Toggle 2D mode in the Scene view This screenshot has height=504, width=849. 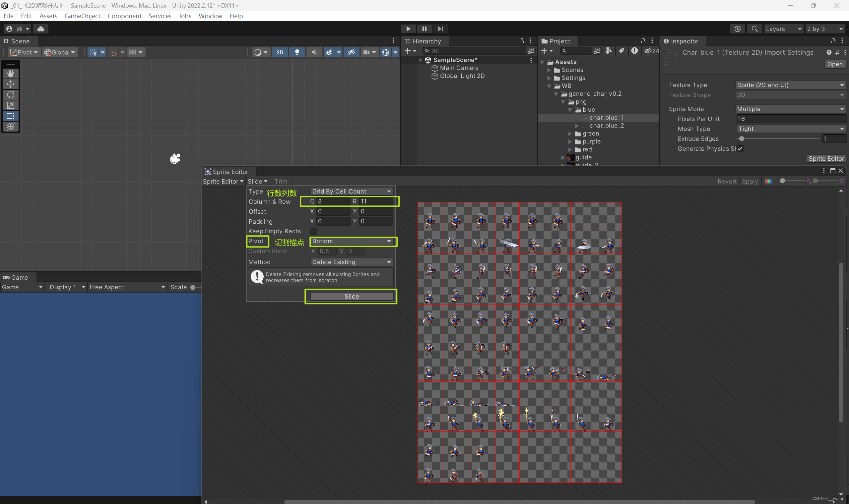point(279,52)
